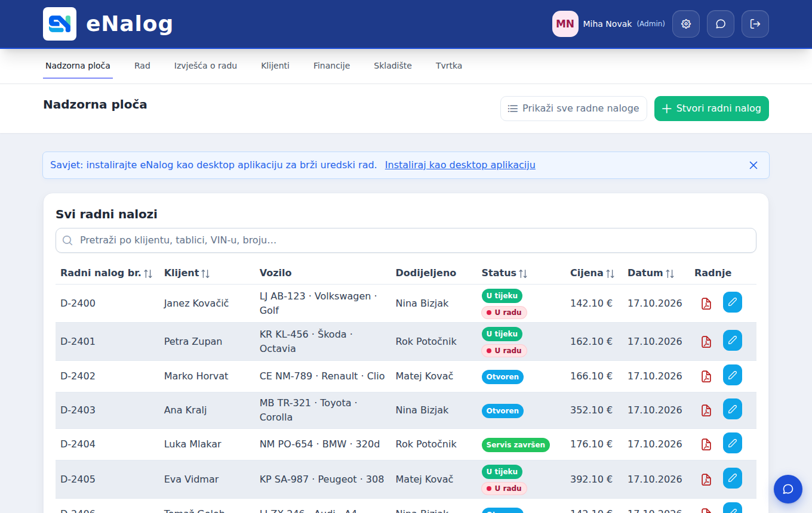Click the eNalog logo icon

[x=60, y=24]
